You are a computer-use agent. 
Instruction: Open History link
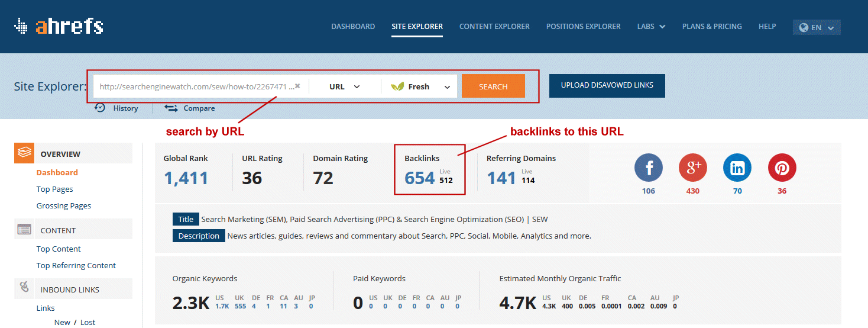[x=125, y=108]
